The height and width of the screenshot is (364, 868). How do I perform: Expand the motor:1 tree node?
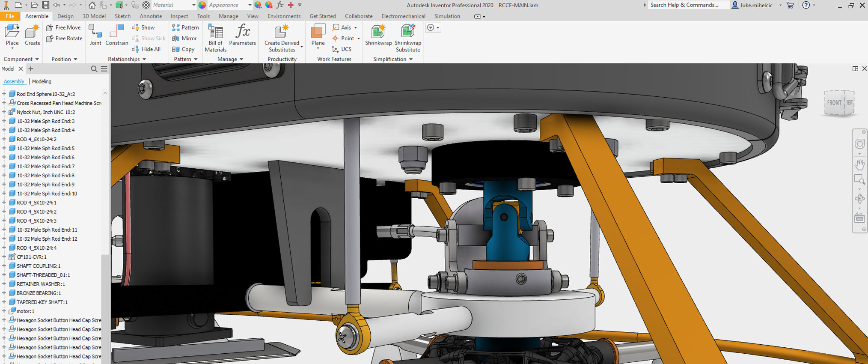pos(4,311)
